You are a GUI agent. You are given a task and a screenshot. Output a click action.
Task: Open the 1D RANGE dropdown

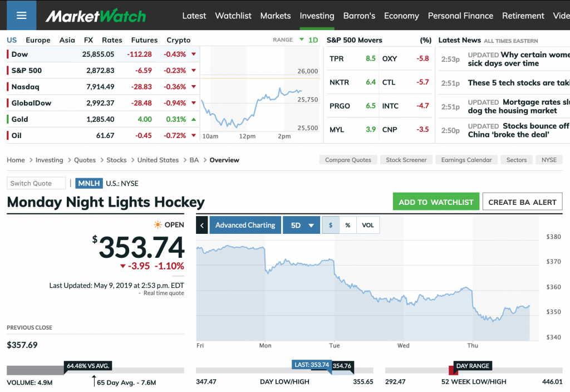point(309,40)
